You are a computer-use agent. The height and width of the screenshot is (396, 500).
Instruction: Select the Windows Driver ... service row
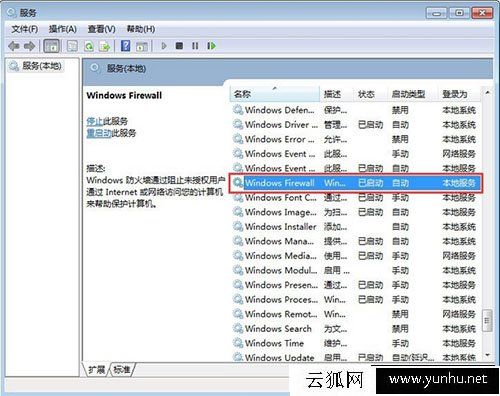point(356,125)
